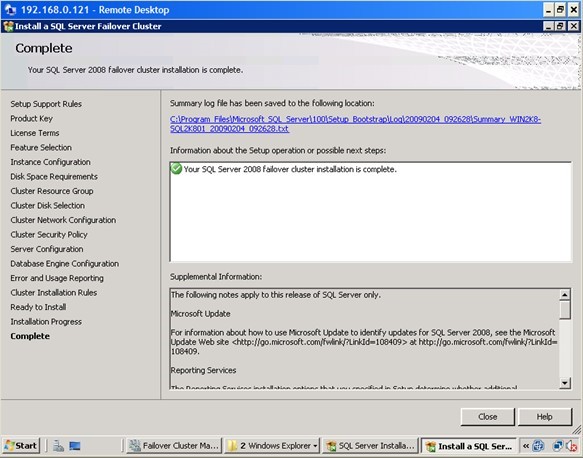The height and width of the screenshot is (458, 583).
Task: Switch to SQL Server Installation Center taskbar item
Action: (x=370, y=445)
